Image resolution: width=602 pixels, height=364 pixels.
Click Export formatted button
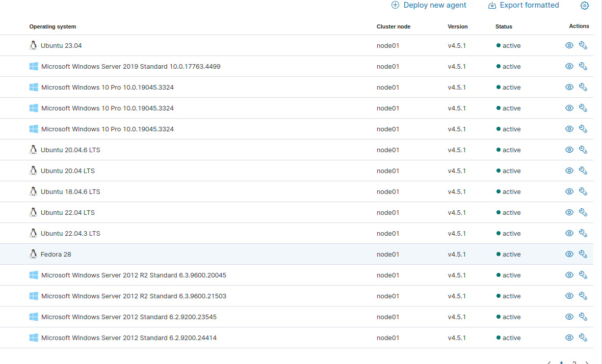point(524,5)
